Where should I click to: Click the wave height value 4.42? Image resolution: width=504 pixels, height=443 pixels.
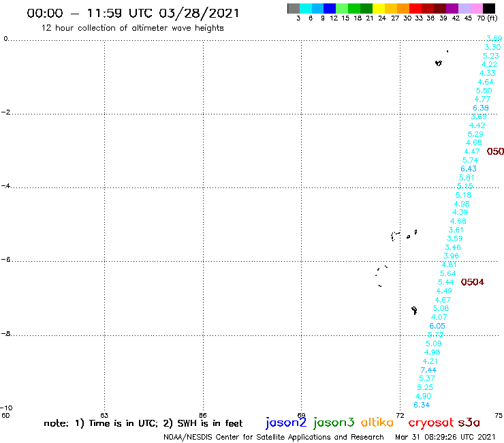(477, 125)
